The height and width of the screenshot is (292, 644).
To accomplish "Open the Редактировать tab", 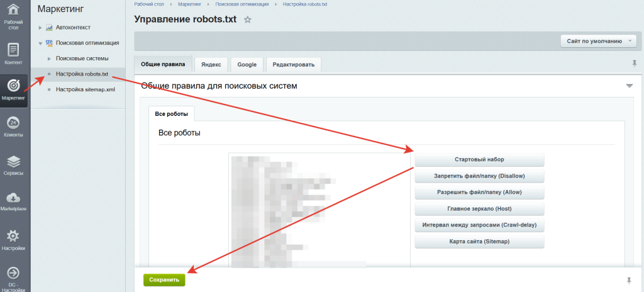I will pyautogui.click(x=294, y=64).
